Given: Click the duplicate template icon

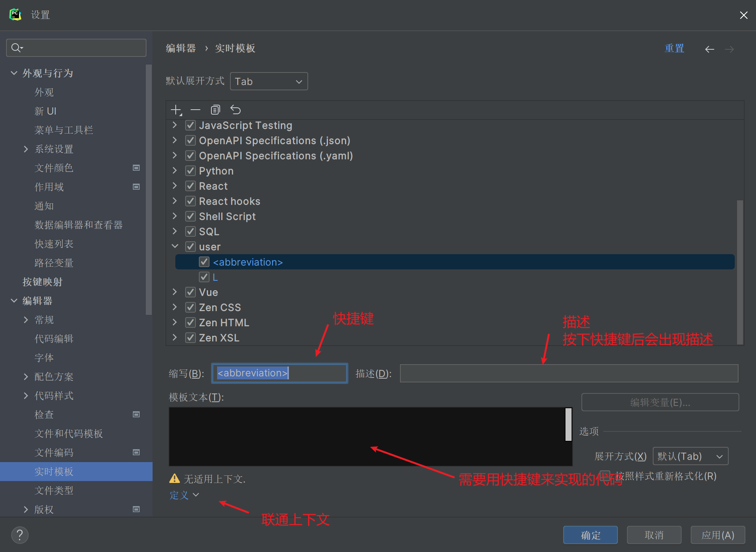Looking at the screenshot, I should point(216,110).
